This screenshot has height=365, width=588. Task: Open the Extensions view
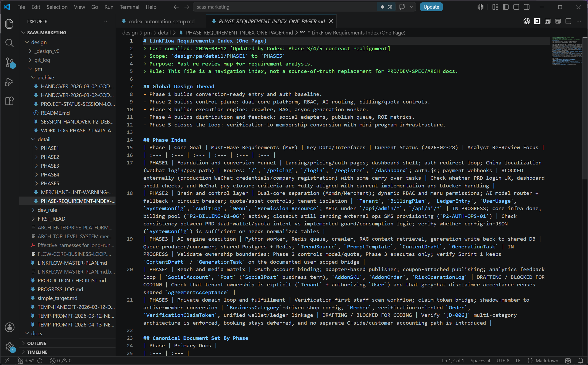tap(10, 101)
